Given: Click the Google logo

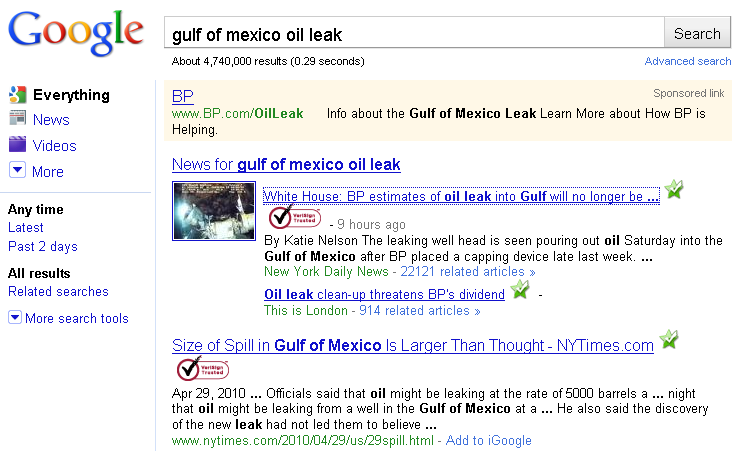Looking at the screenshot, I should tap(76, 32).
